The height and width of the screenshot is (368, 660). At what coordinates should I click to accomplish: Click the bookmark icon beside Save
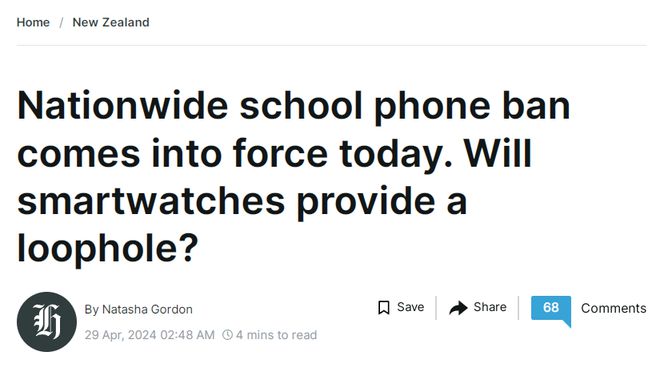(x=383, y=307)
